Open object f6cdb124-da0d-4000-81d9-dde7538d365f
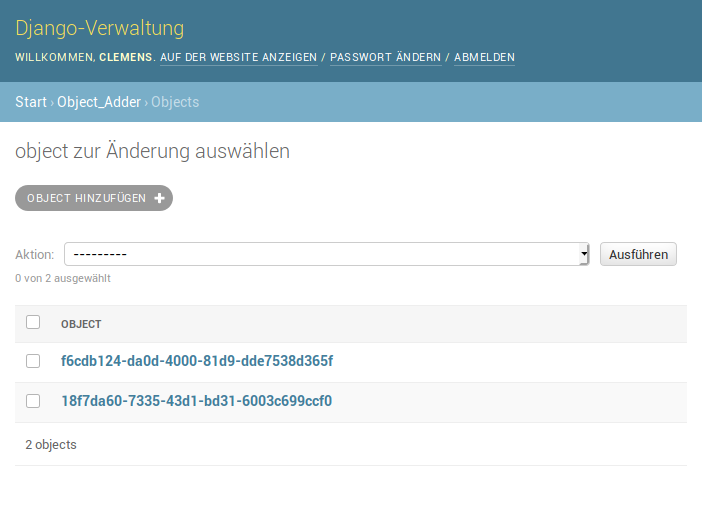Viewport: 702px width, 530px height. (197, 360)
